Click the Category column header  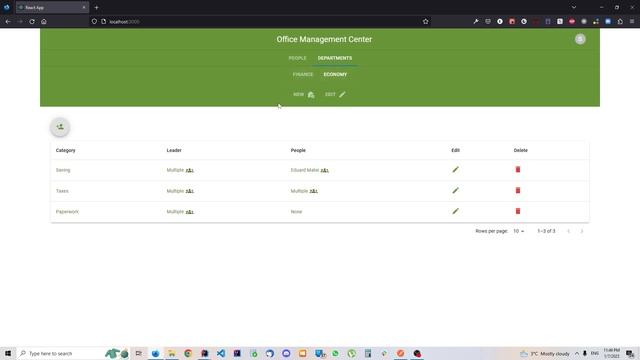[66, 151]
